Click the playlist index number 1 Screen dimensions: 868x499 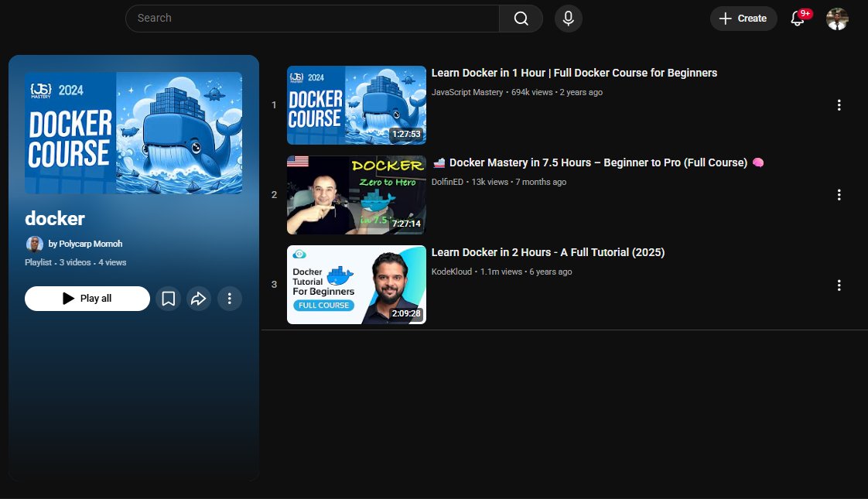click(274, 105)
